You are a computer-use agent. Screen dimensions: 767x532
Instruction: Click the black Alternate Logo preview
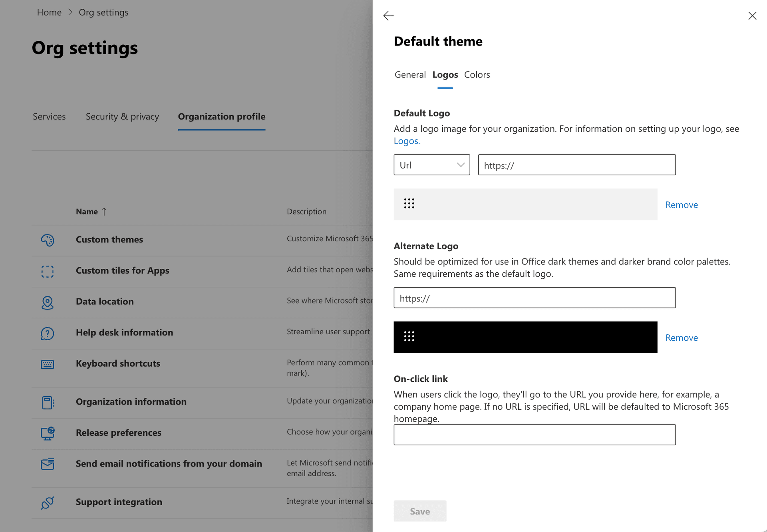point(525,337)
